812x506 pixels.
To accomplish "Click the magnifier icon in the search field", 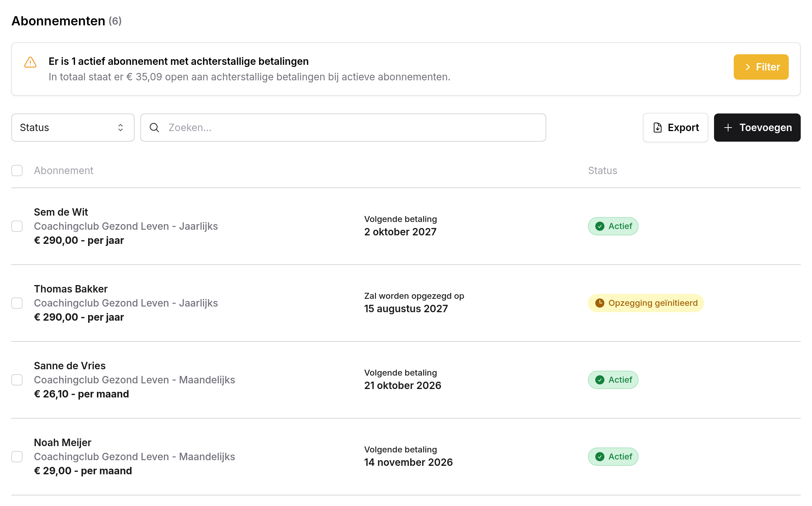I will click(x=154, y=128).
